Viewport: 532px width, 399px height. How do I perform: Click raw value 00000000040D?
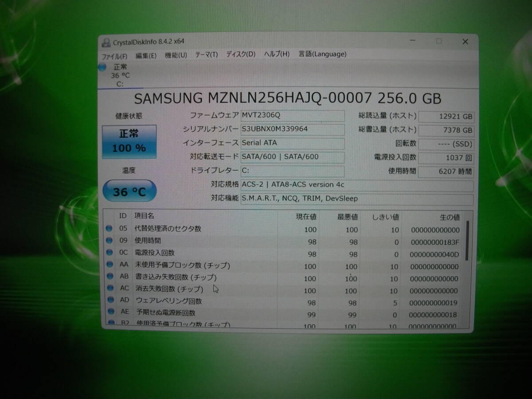[x=435, y=255]
